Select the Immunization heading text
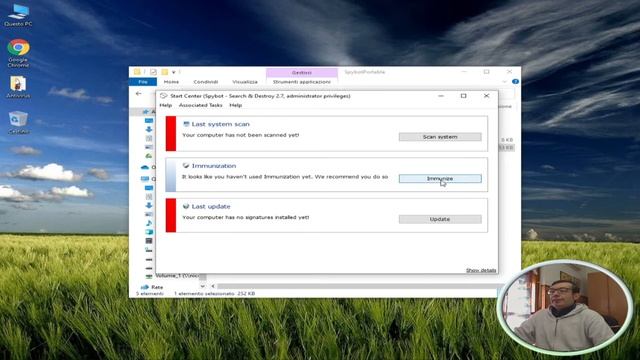Screen dimensions: 640x360 [214, 166]
